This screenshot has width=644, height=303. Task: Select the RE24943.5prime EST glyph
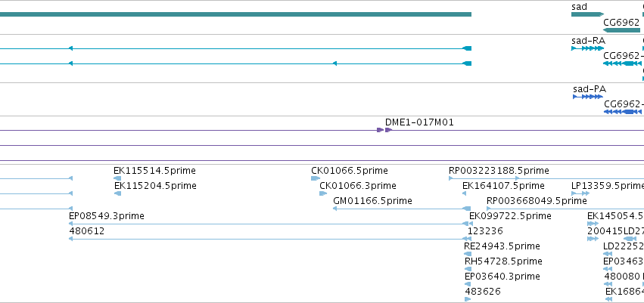tap(468, 254)
